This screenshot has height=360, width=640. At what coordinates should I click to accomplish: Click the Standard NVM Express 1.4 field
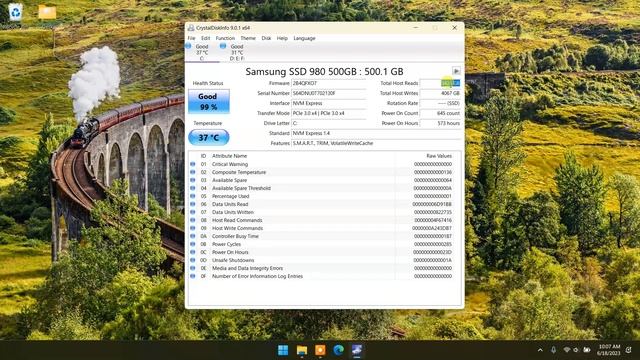click(376, 133)
